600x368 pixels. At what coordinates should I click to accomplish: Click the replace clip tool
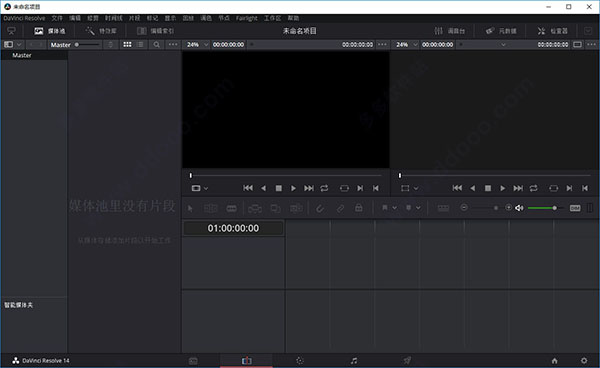pyautogui.click(x=296, y=208)
